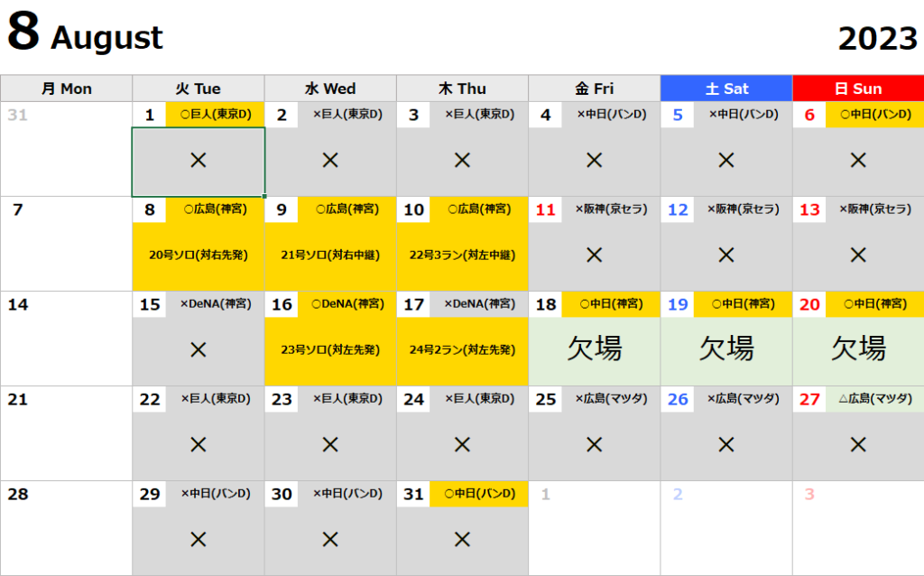Click the × cell under August 29
This screenshot has height=576, width=924.
(x=198, y=540)
